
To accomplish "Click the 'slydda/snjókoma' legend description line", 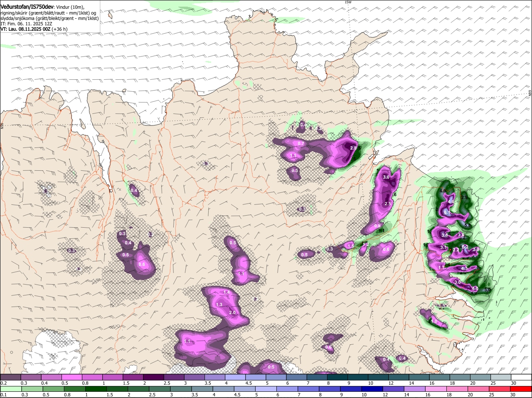I will click(x=49, y=18).
